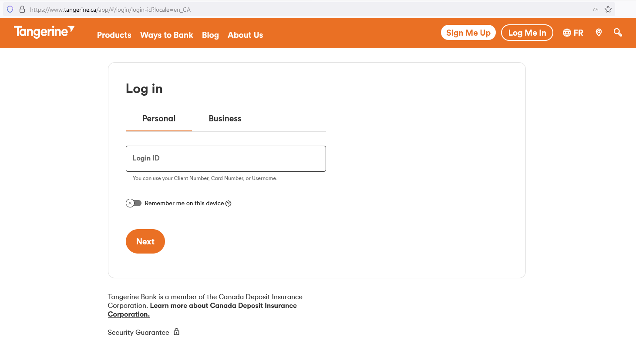Open the Products menu
This screenshot has width=636, height=364.
click(114, 35)
